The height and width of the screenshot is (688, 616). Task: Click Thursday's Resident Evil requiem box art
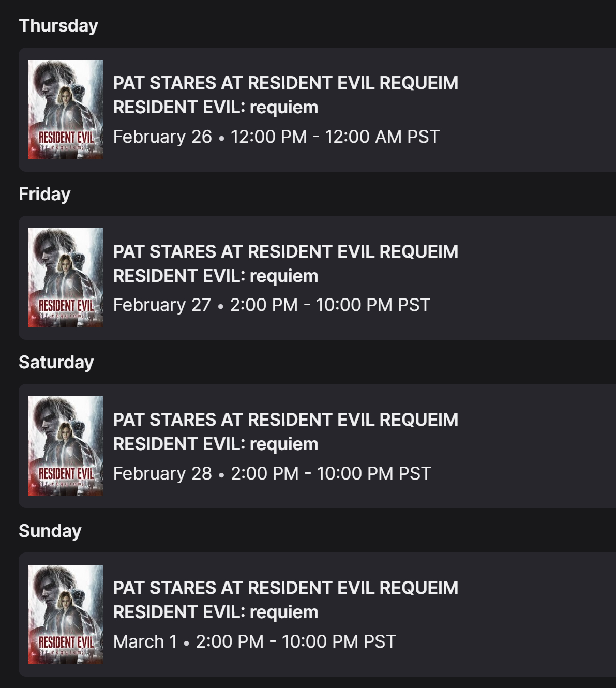tap(66, 110)
